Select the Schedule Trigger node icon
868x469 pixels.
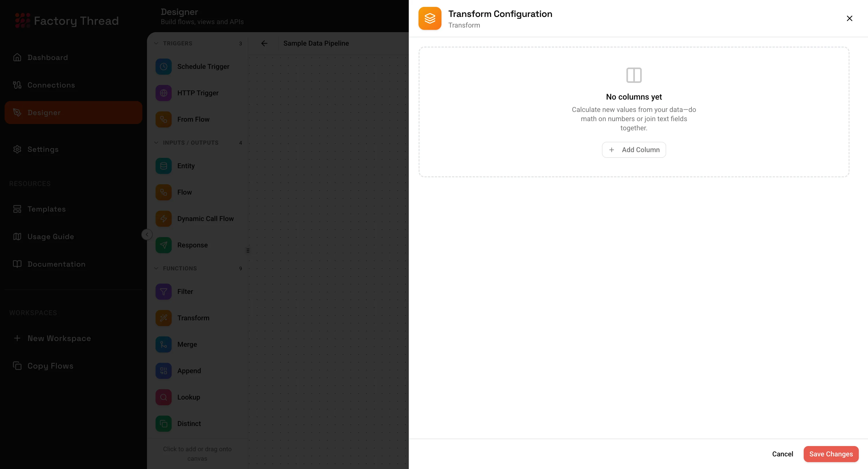(164, 66)
